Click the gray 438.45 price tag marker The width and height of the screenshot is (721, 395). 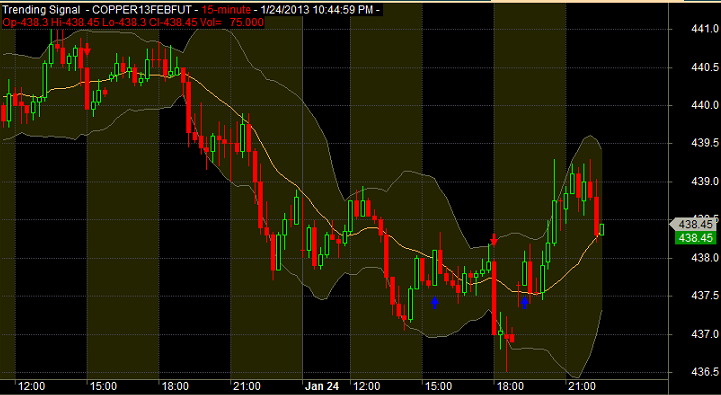coord(692,224)
